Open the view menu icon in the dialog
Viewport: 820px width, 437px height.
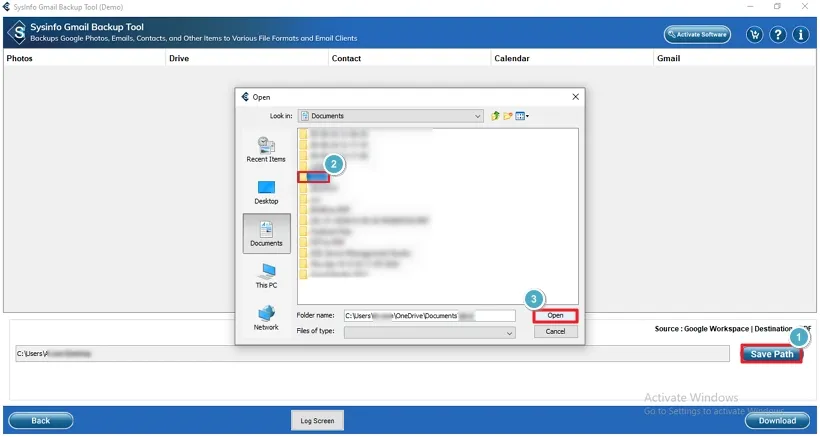coord(521,116)
